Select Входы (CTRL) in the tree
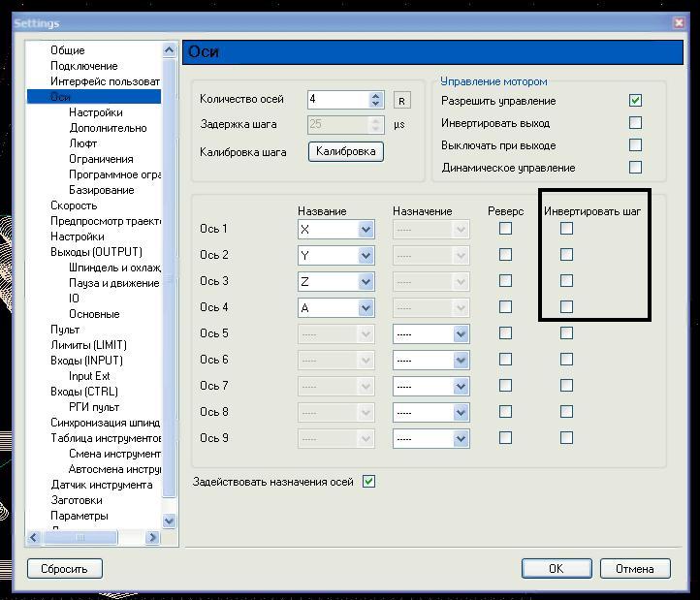 [x=84, y=392]
